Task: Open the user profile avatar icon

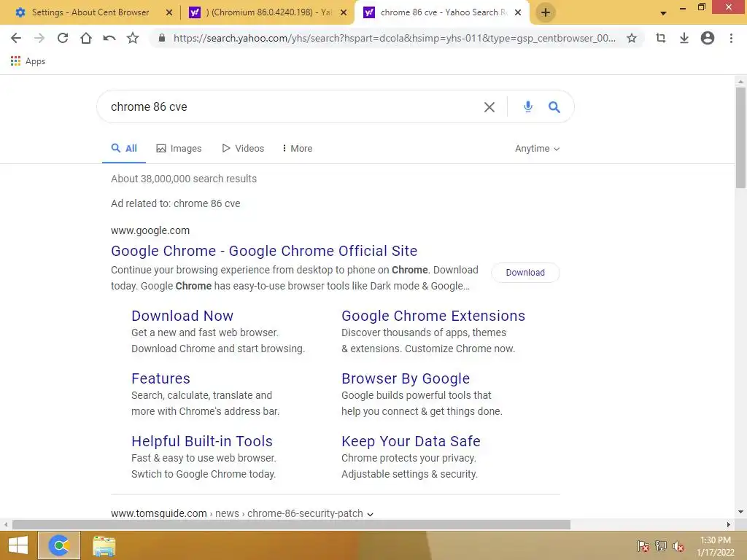Action: coord(708,38)
